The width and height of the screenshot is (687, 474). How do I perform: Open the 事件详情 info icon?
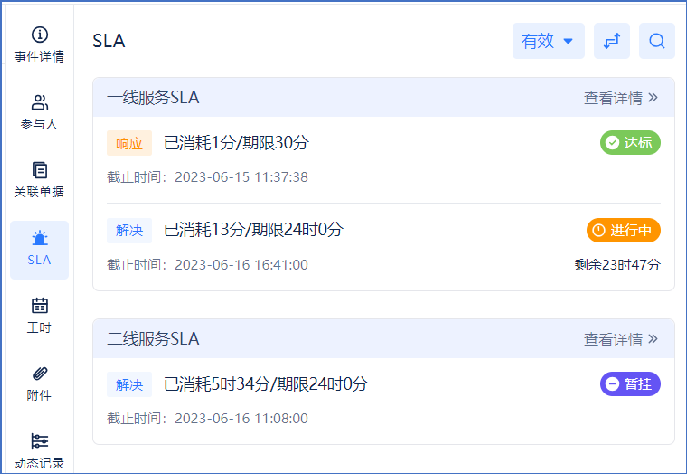pyautogui.click(x=40, y=35)
